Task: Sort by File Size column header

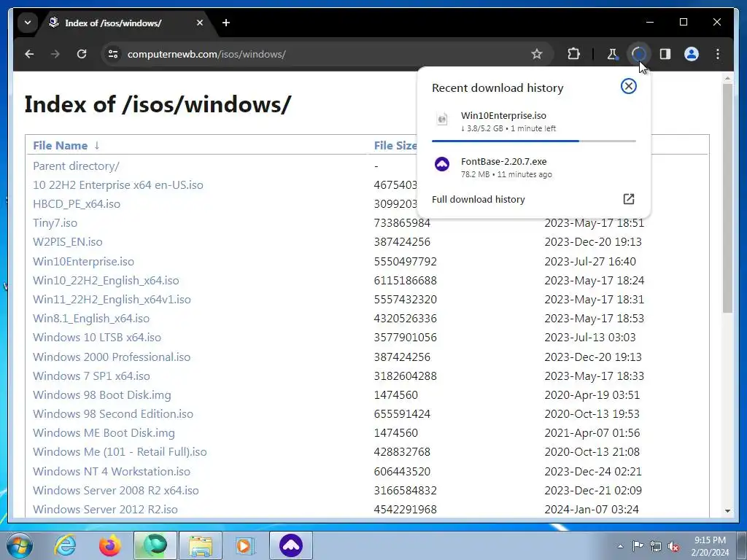Action: click(395, 146)
